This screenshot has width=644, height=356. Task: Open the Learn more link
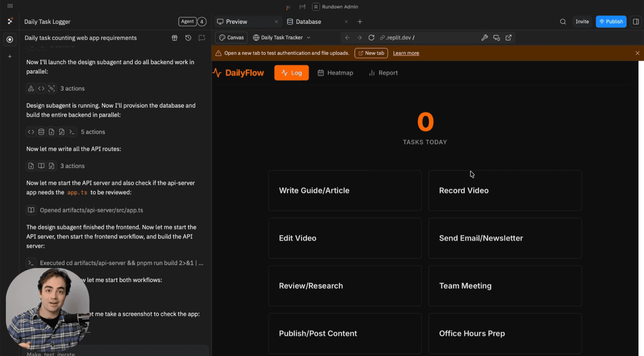[406, 53]
